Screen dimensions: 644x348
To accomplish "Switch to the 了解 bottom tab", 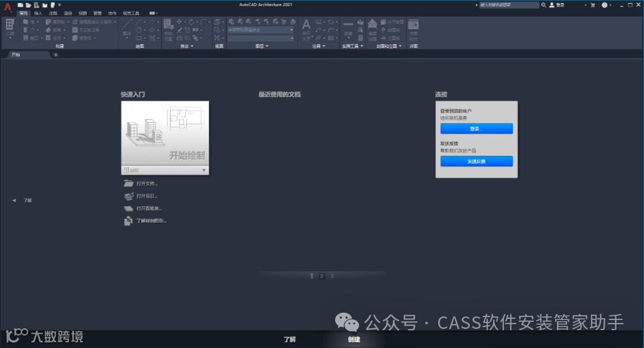I will (x=290, y=340).
